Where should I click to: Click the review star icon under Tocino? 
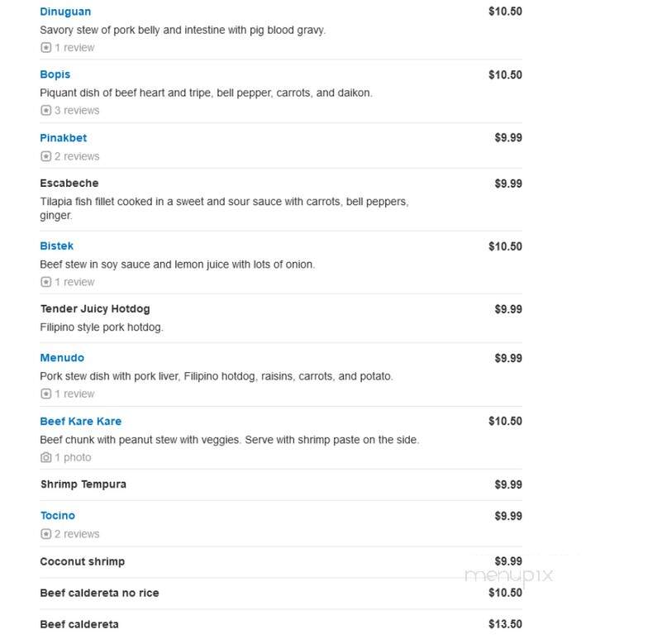(45, 534)
